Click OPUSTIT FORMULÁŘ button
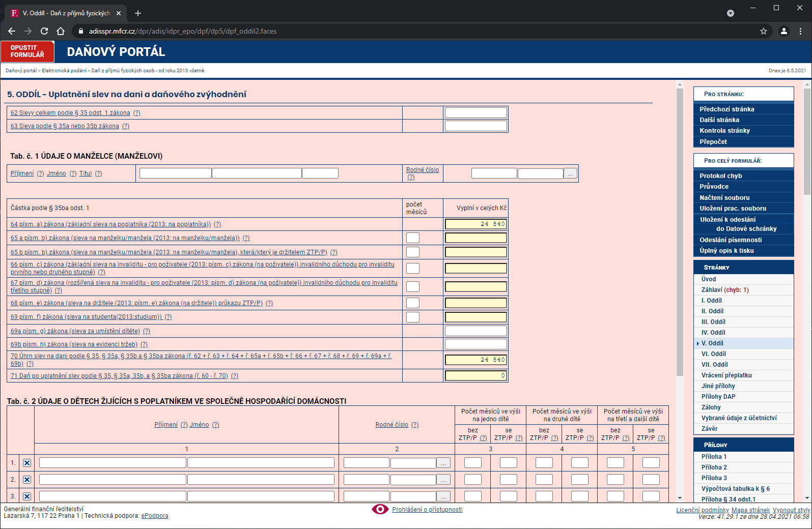 tap(27, 51)
